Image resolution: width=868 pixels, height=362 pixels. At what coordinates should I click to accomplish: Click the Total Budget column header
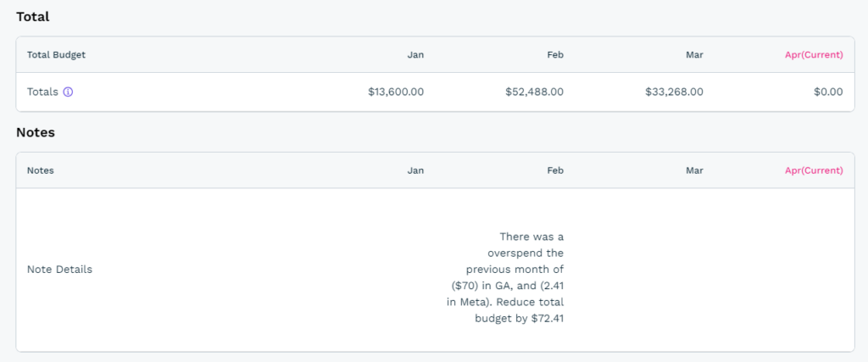tap(56, 54)
